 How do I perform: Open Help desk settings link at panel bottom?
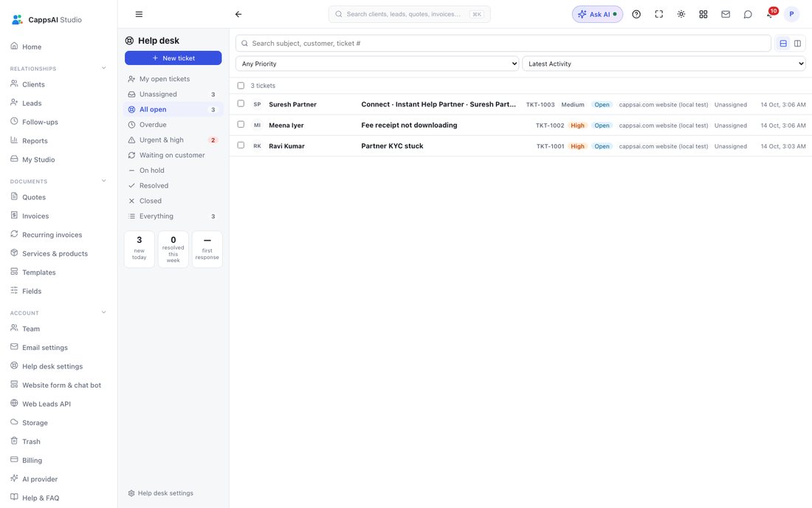[x=160, y=493]
